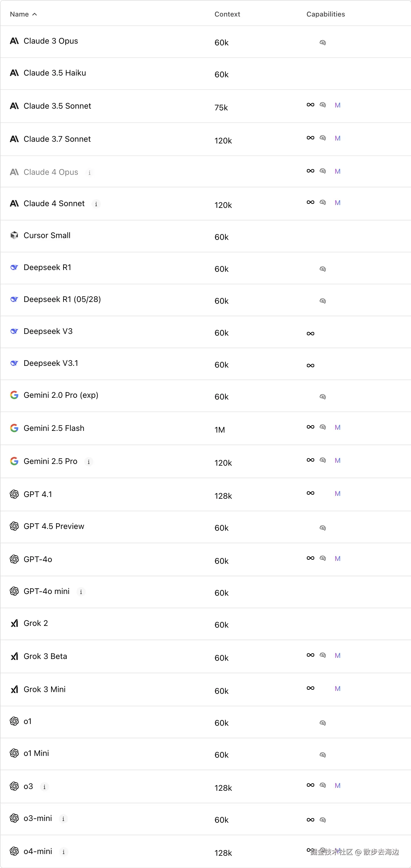Click the brain thinking icon in Claude 3 Opus row
Viewport: 411px width, 868px height.
[x=323, y=43]
